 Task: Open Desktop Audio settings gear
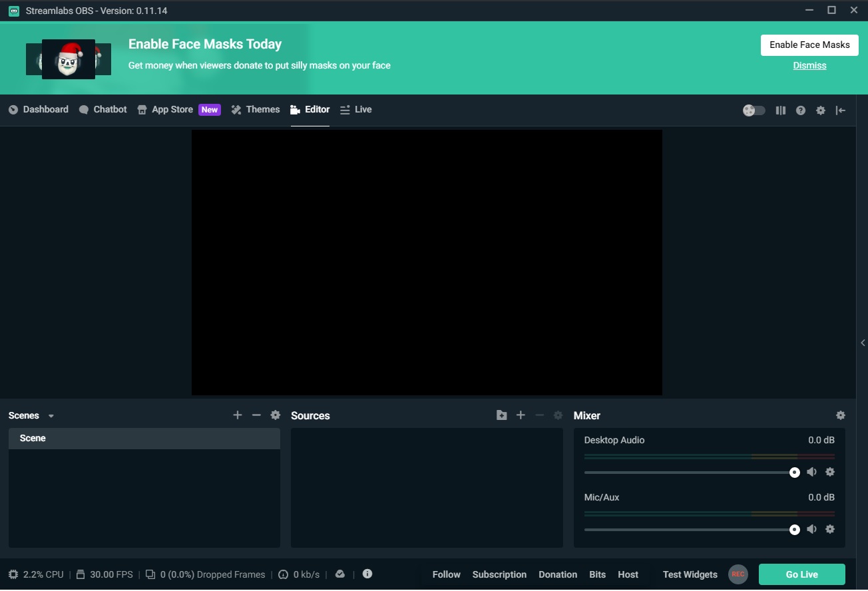(830, 472)
